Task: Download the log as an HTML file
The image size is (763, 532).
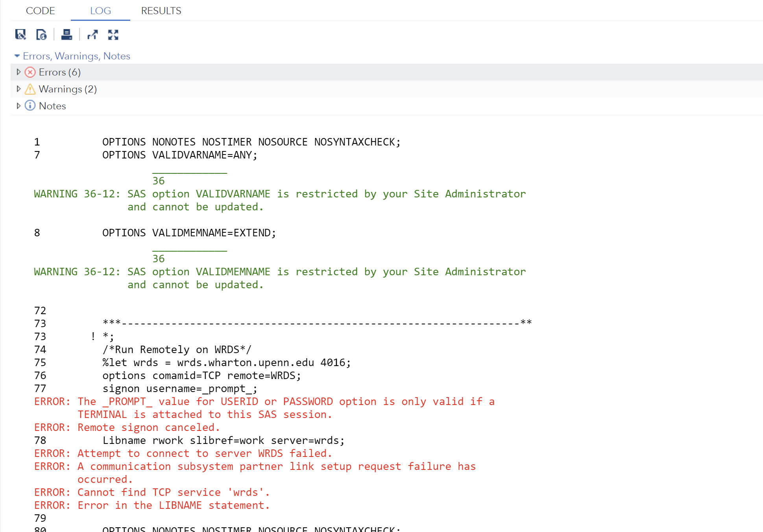Action: [41, 35]
